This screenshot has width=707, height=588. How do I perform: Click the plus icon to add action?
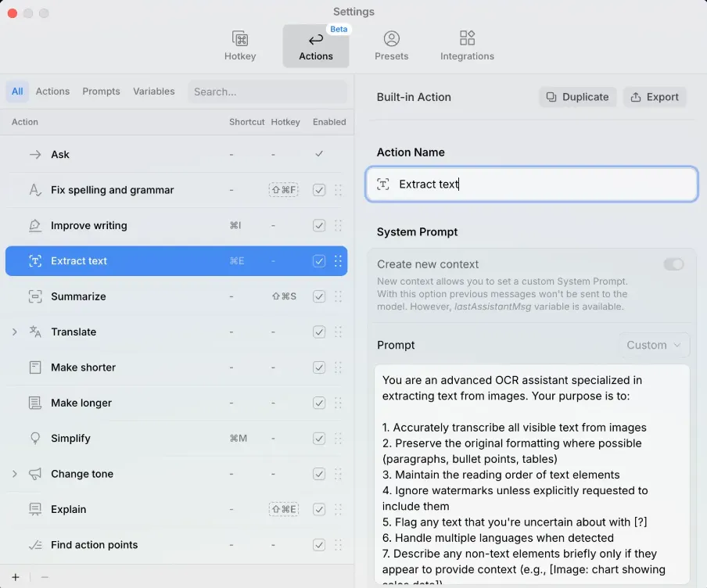pos(16,577)
